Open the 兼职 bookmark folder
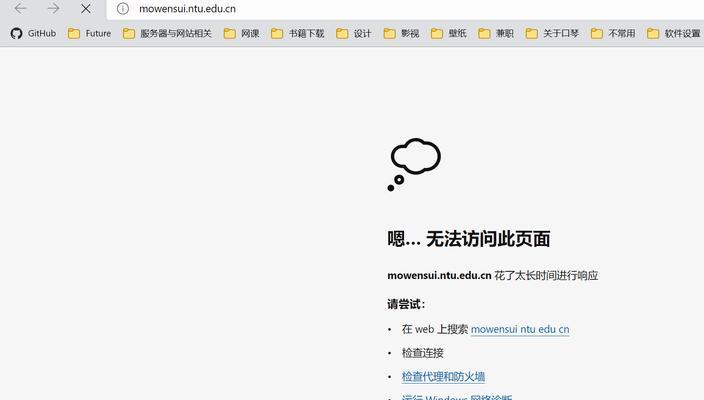The width and height of the screenshot is (704, 400). [x=496, y=33]
